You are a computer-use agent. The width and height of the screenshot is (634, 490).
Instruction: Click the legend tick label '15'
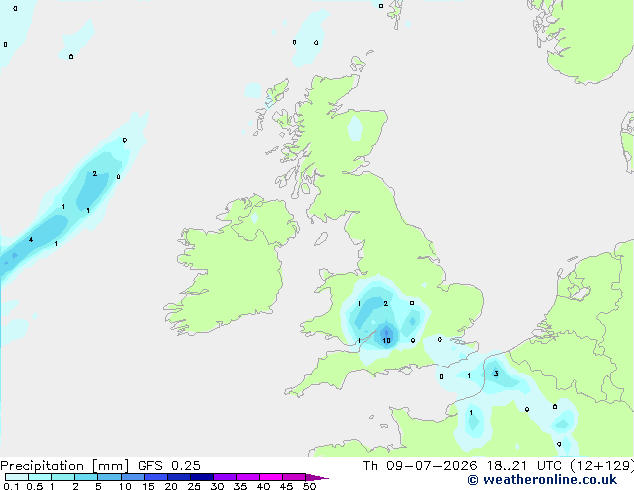click(x=148, y=486)
